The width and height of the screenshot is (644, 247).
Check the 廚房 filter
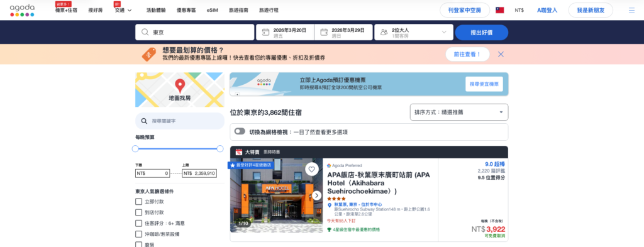tap(138, 244)
